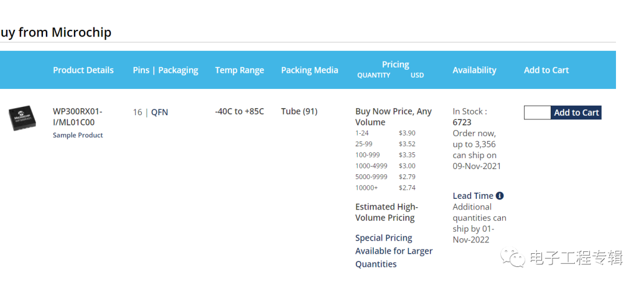Open the Sample Product link
The width and height of the screenshot is (644, 286).
point(78,135)
